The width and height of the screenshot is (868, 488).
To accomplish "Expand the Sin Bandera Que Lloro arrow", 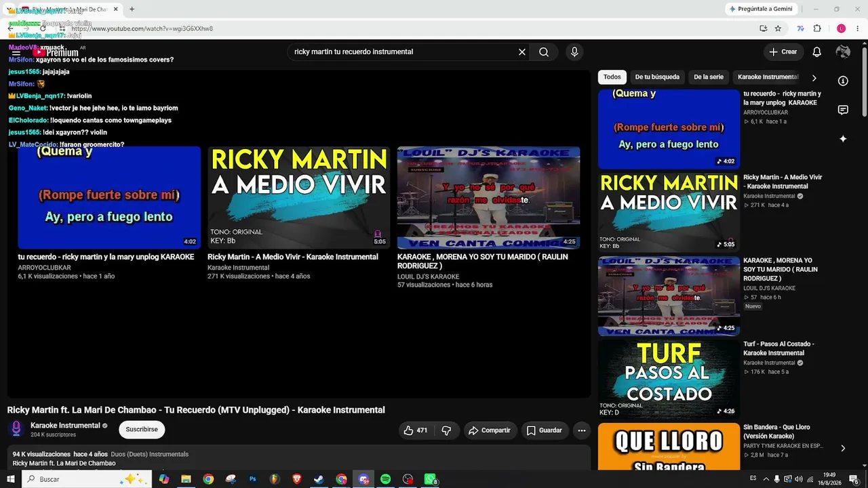I will click(843, 448).
